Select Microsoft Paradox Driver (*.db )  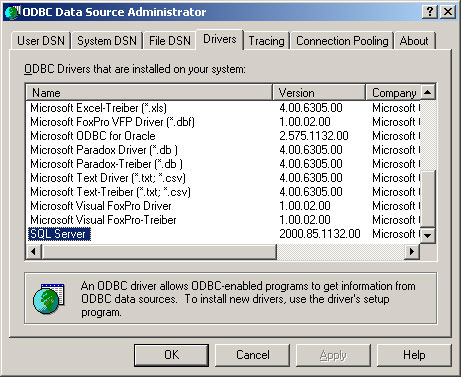(104, 150)
